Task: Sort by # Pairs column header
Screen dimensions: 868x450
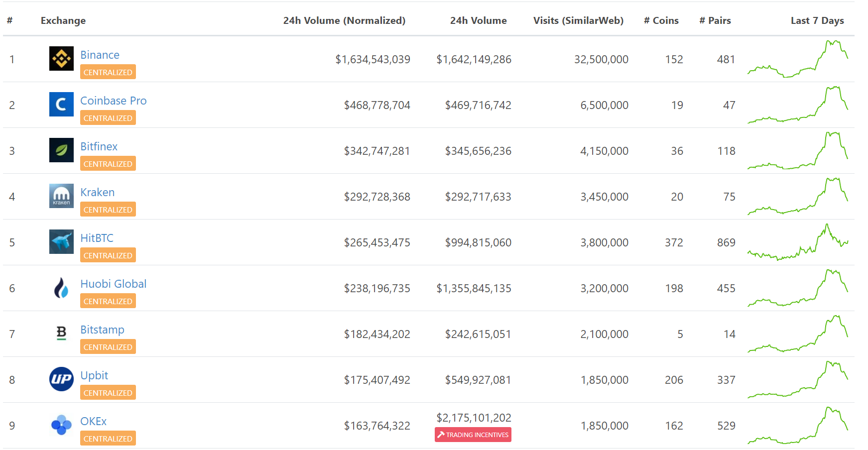Action: 715,20
